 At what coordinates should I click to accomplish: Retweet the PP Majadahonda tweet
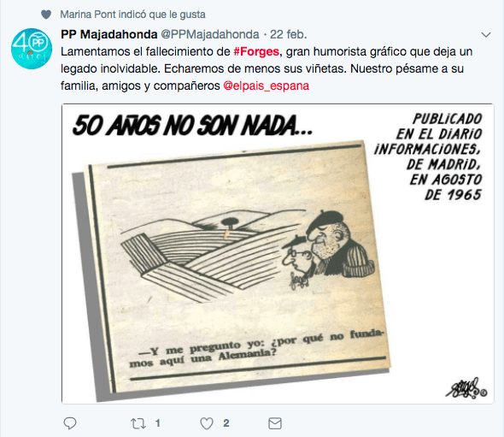pos(138,423)
